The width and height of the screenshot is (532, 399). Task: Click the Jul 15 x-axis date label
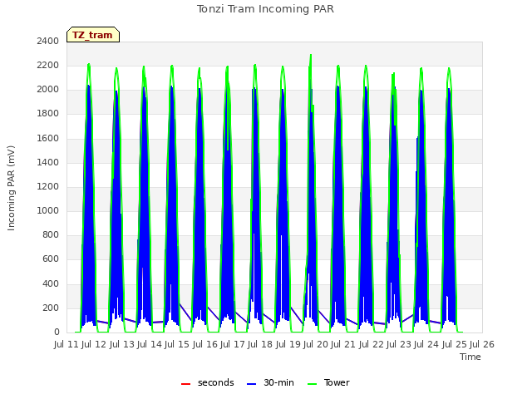point(177,344)
